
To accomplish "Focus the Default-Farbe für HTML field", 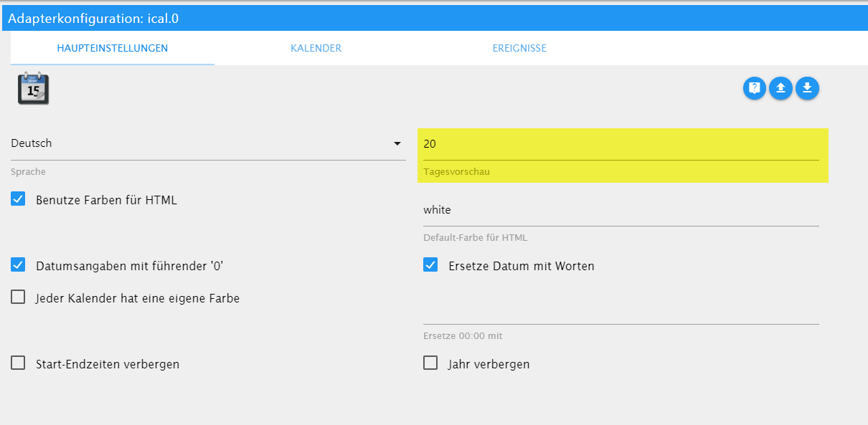I will pyautogui.click(x=621, y=210).
